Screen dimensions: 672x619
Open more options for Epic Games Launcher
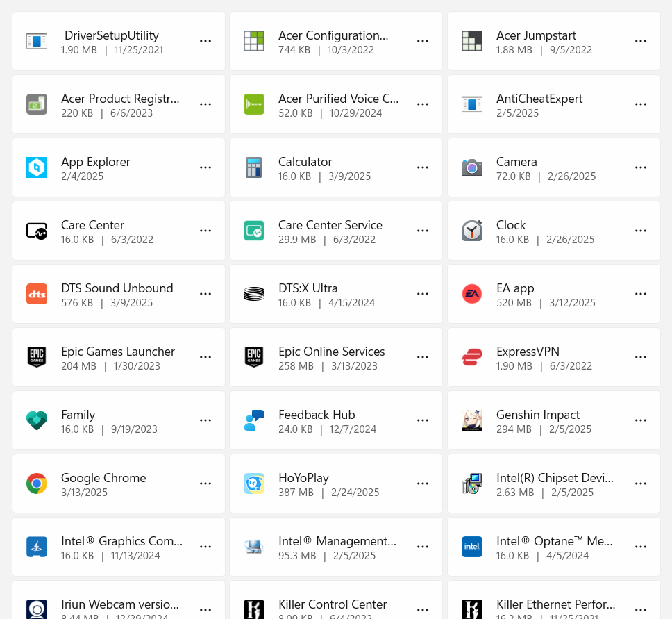coord(205,357)
